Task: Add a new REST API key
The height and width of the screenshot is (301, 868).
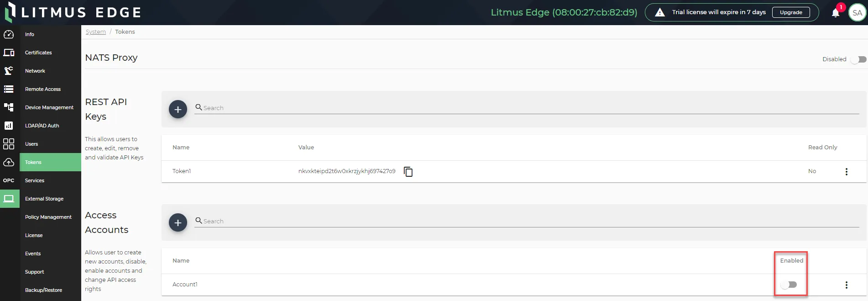Action: [178, 109]
